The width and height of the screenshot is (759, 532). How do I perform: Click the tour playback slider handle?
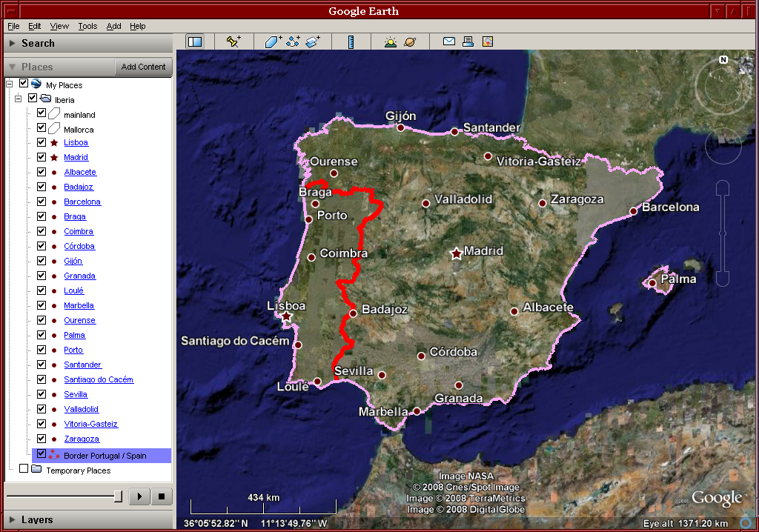click(x=118, y=496)
